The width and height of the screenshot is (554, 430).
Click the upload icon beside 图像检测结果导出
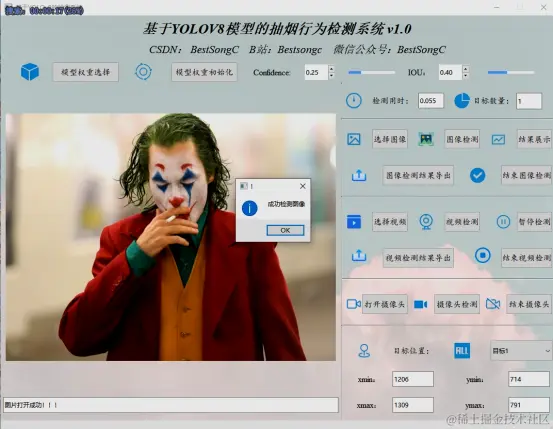click(x=359, y=175)
